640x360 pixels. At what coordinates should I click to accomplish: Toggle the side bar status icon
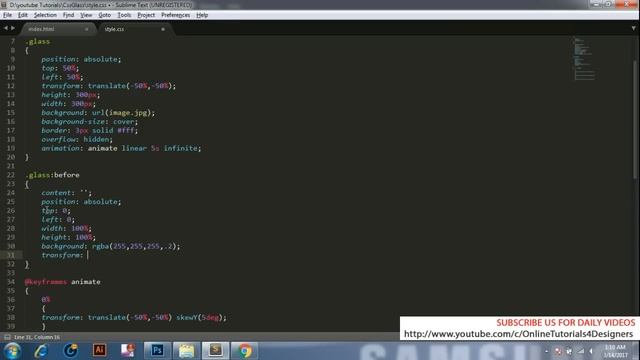click(x=7, y=337)
